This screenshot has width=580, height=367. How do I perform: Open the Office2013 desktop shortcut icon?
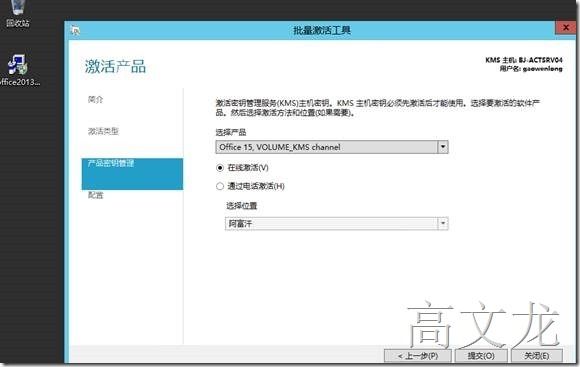pos(18,70)
